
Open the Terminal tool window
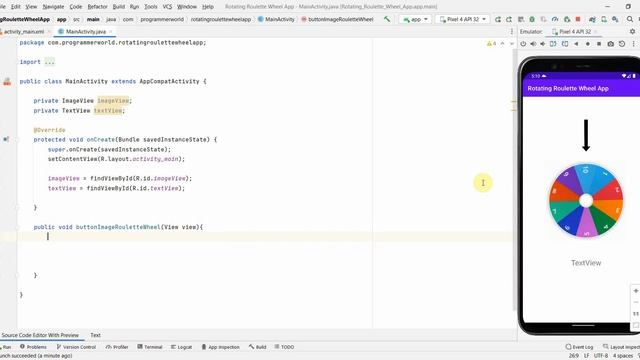coord(150,347)
